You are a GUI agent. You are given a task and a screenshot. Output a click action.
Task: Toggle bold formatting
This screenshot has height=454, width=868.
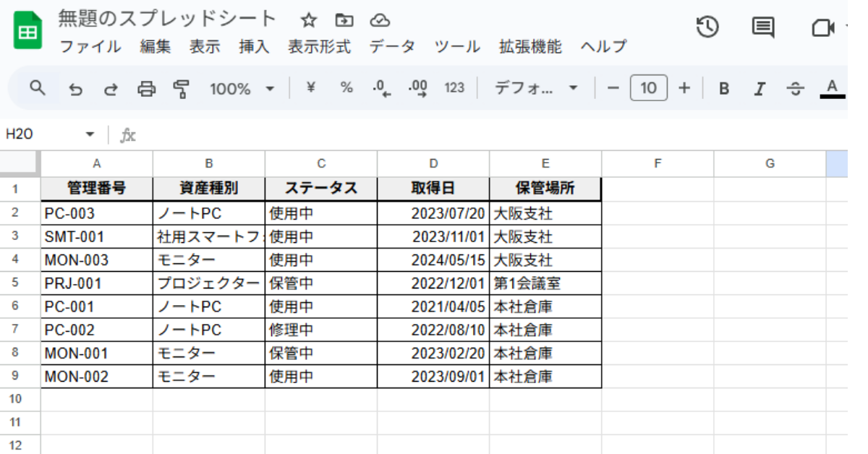tap(723, 89)
